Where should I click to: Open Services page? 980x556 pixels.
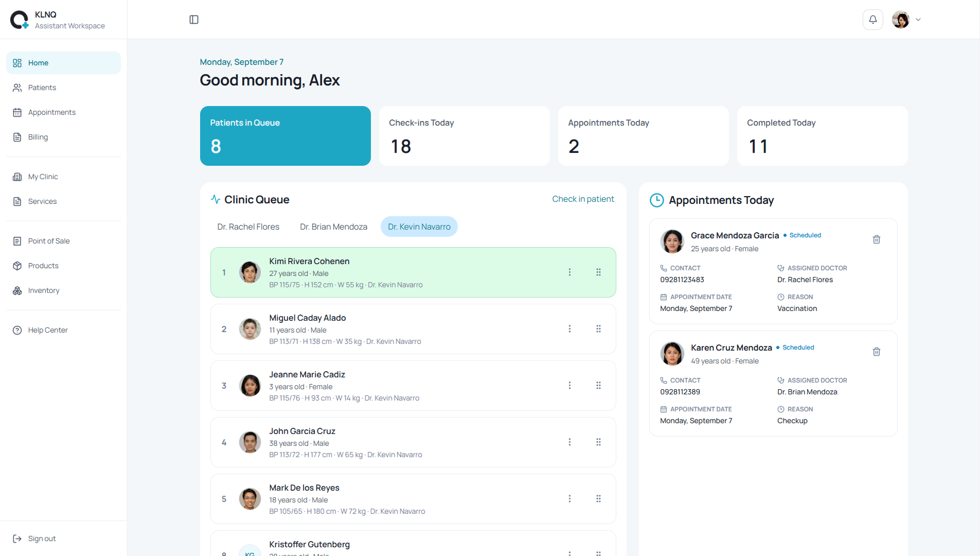pos(63,201)
